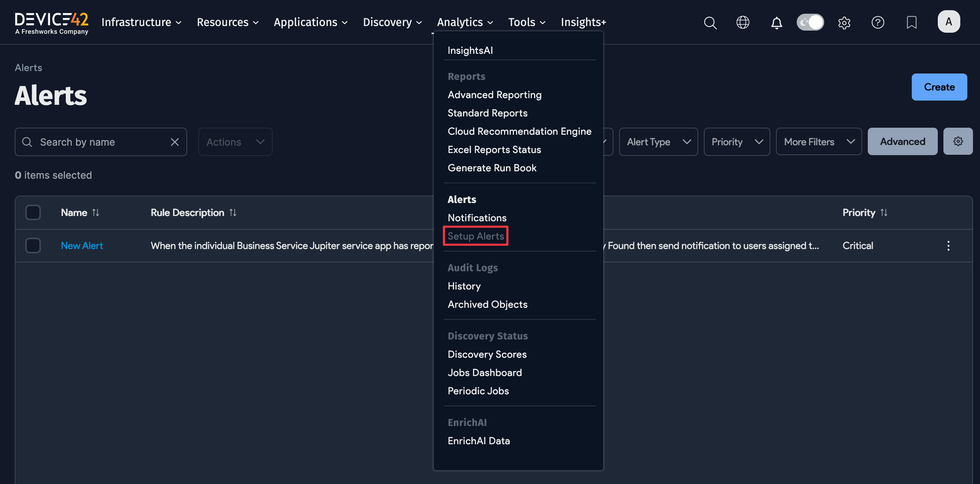Open the help menu
Screen dimensions: 980x484
coord(878,23)
